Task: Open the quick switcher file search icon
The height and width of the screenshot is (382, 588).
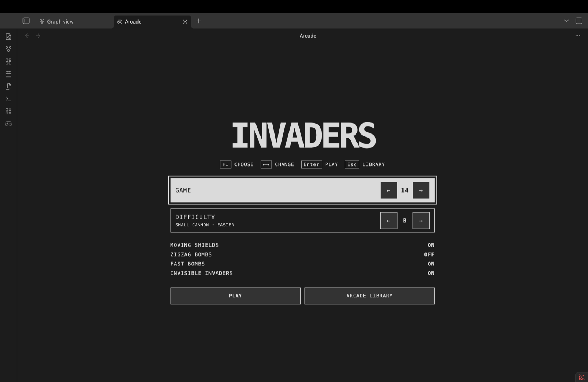Action: point(8,37)
